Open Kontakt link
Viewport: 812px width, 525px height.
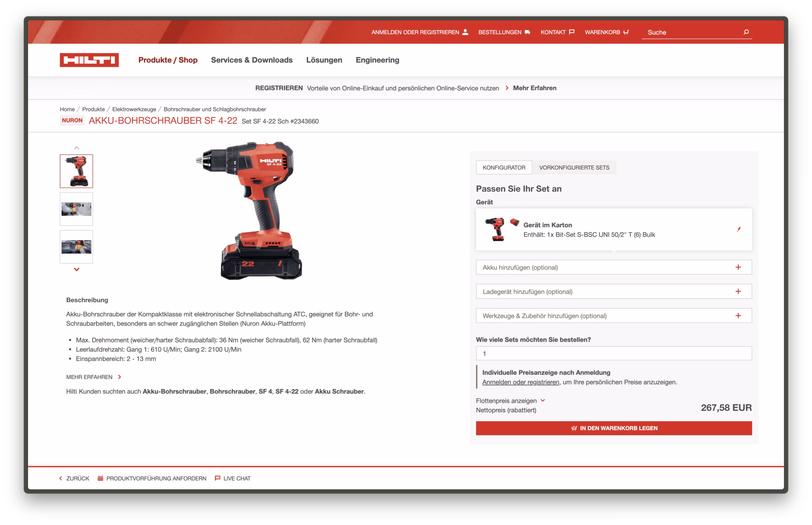tap(557, 32)
